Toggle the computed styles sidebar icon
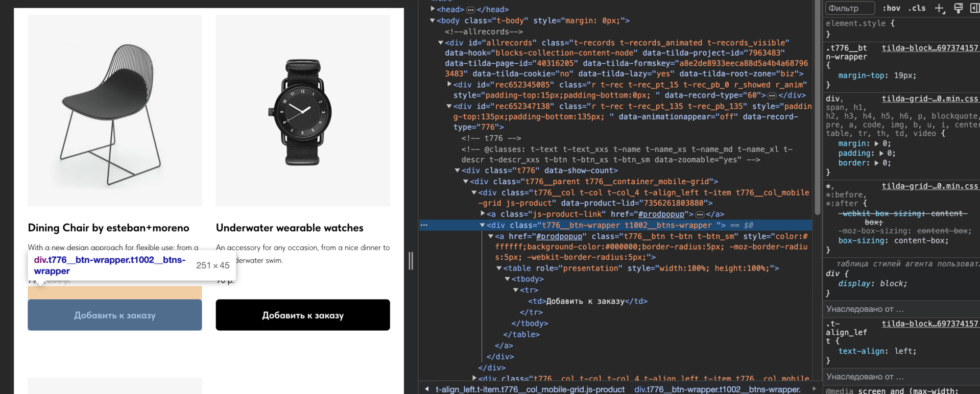This screenshot has height=394, width=980. [974, 8]
